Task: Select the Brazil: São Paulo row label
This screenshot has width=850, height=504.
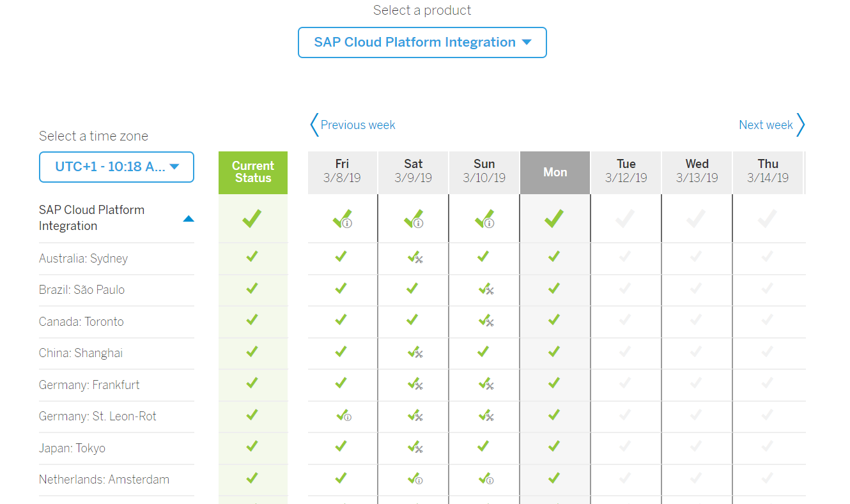Action: pos(82,290)
